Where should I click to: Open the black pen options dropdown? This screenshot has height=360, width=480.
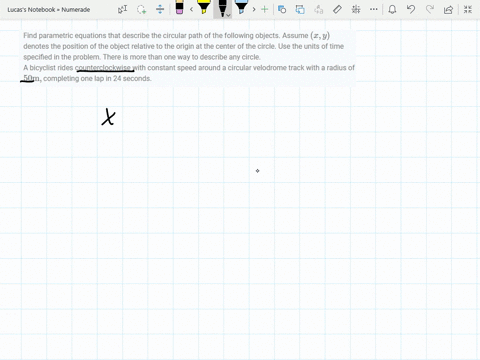pyautogui.click(x=228, y=15)
